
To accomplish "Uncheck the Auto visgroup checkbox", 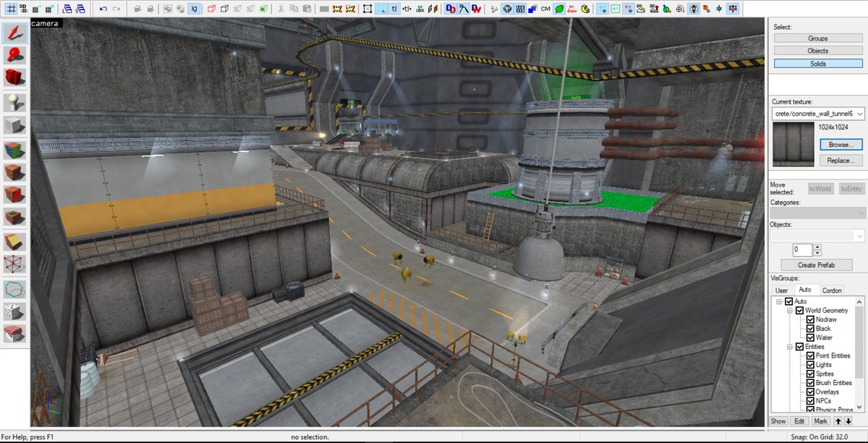I will [789, 302].
